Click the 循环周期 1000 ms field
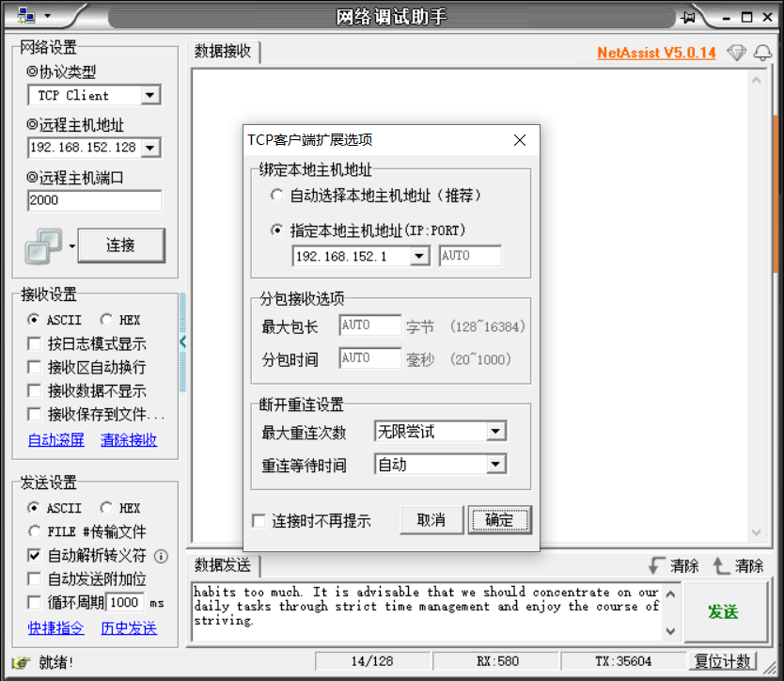Viewport: 784px width, 681px height. point(126,602)
